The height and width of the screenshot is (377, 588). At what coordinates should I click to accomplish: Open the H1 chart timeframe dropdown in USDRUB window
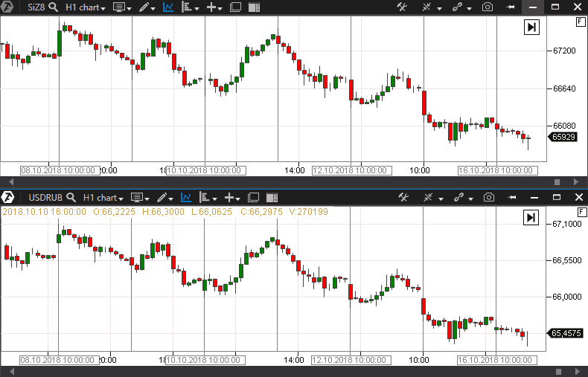tap(103, 198)
